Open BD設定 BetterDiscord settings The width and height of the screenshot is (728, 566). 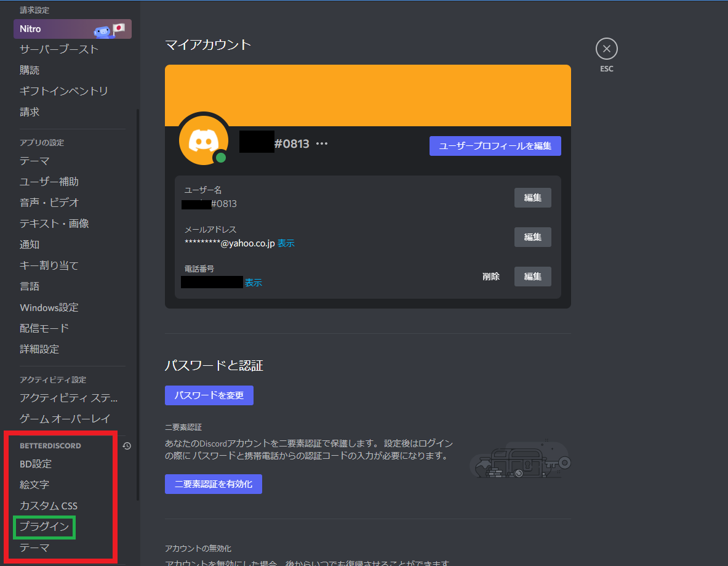pyautogui.click(x=36, y=464)
